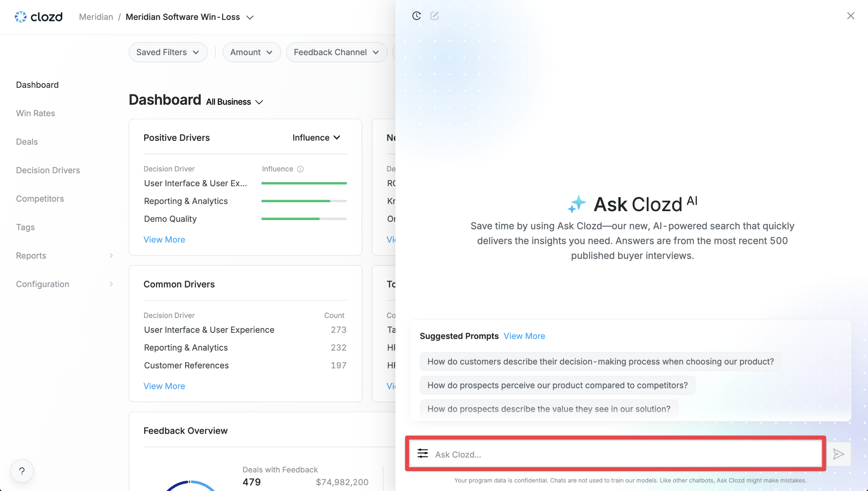Change Positive Drivers Influence dropdown
The height and width of the screenshot is (491, 868).
point(316,138)
